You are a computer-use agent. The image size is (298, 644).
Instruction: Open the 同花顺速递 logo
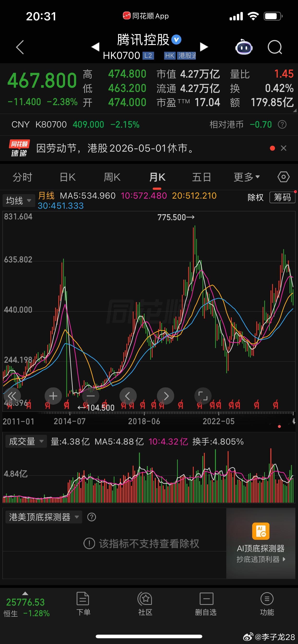coord(19,148)
